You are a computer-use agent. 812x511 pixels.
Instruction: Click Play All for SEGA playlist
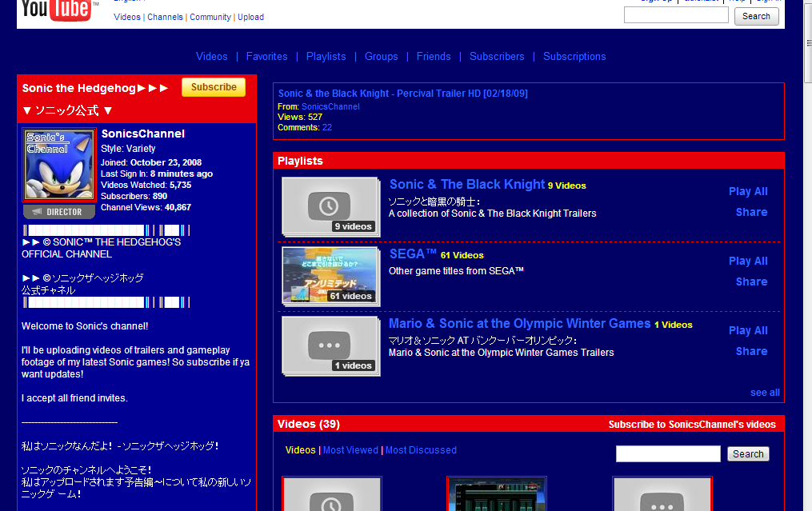(x=748, y=261)
